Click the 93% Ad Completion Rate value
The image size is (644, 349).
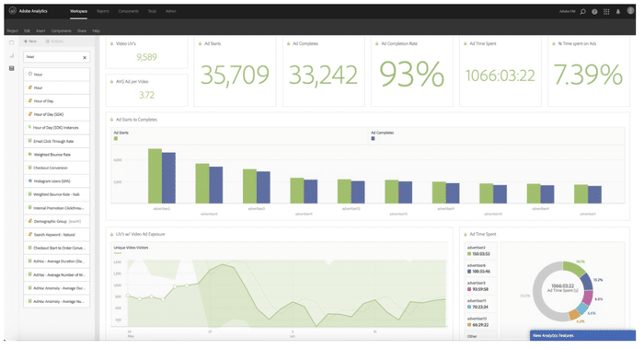(411, 74)
